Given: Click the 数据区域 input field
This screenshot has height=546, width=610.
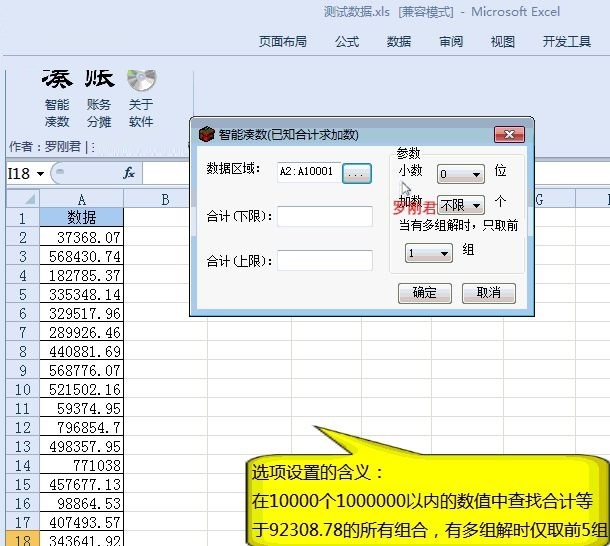Looking at the screenshot, I should click(x=310, y=172).
